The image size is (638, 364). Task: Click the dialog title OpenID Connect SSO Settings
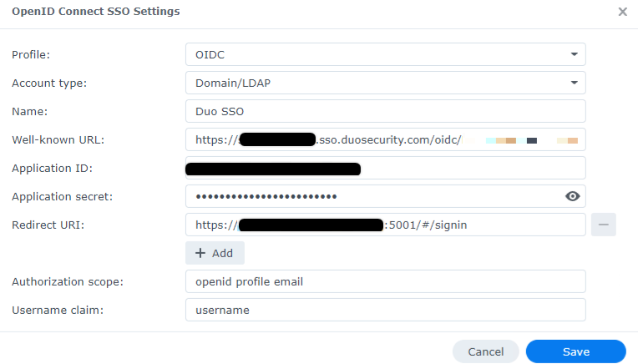[96, 12]
